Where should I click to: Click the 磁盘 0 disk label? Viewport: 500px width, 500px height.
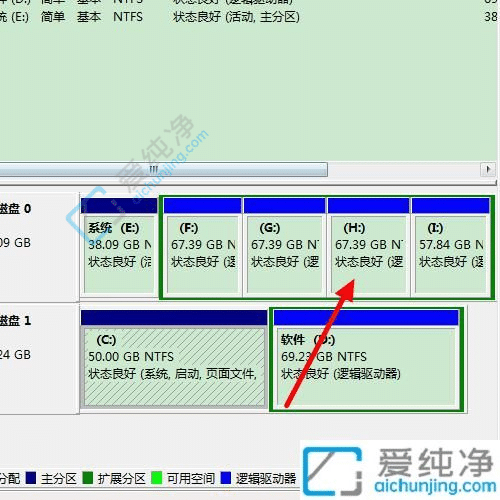click(15, 209)
